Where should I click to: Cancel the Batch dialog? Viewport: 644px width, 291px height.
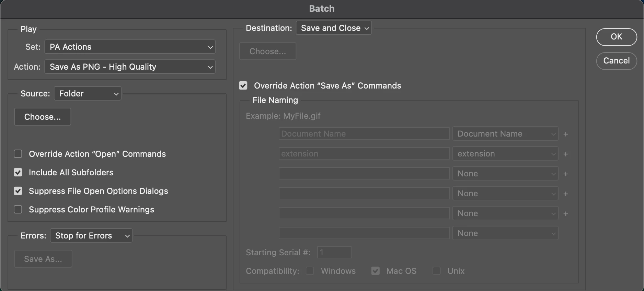click(616, 61)
